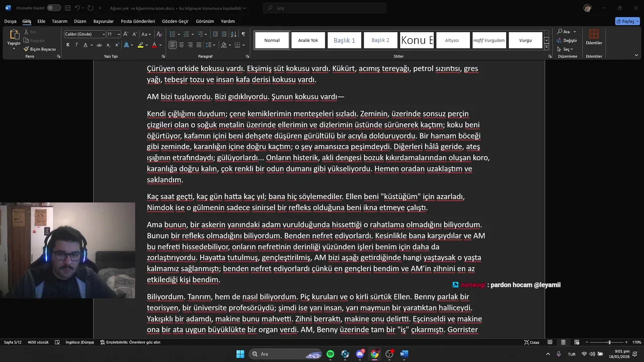The image size is (644, 362).
Task: Align text to the right
Action: (x=190, y=45)
